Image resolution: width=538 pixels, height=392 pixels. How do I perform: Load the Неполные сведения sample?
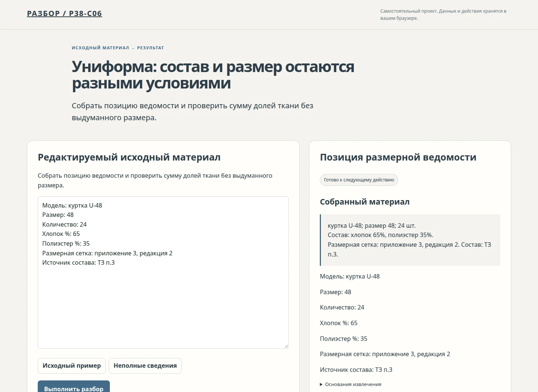(x=145, y=366)
